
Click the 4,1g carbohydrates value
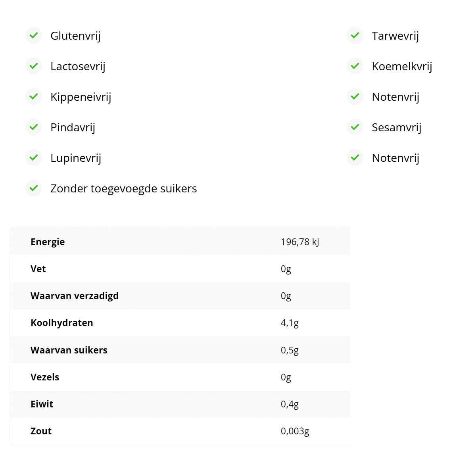[290, 323]
